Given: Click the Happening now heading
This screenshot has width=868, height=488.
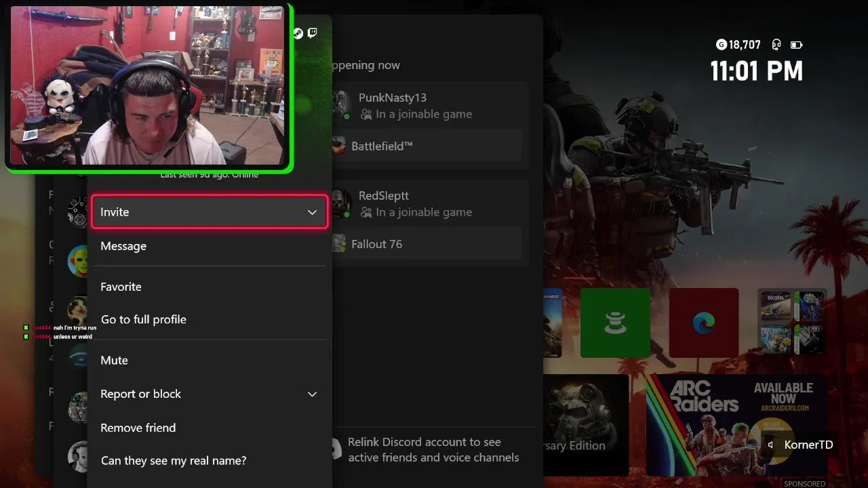Looking at the screenshot, I should (366, 65).
